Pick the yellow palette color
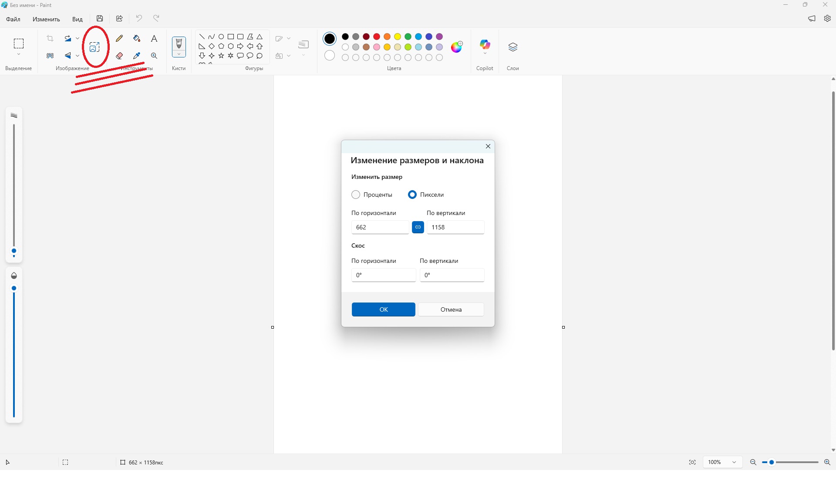This screenshot has width=836, height=504. [398, 37]
